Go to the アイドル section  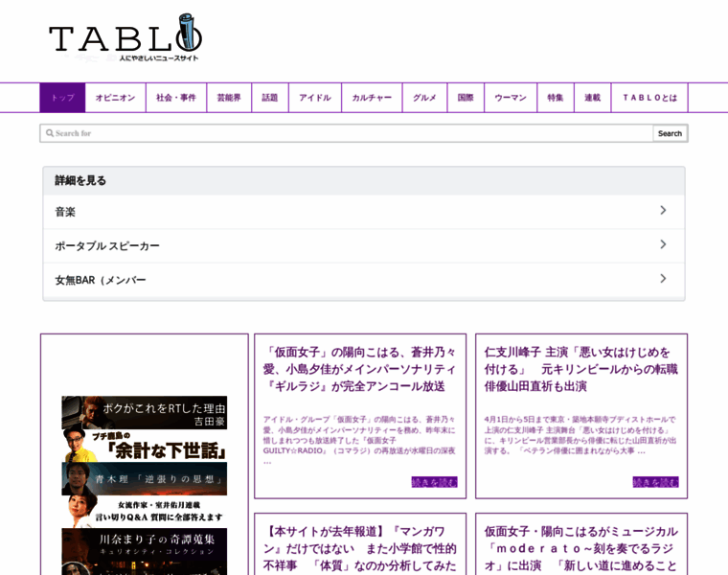[x=315, y=98]
